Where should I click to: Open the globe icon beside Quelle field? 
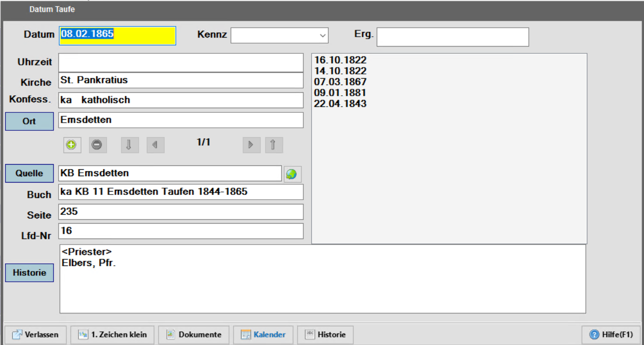tap(293, 174)
